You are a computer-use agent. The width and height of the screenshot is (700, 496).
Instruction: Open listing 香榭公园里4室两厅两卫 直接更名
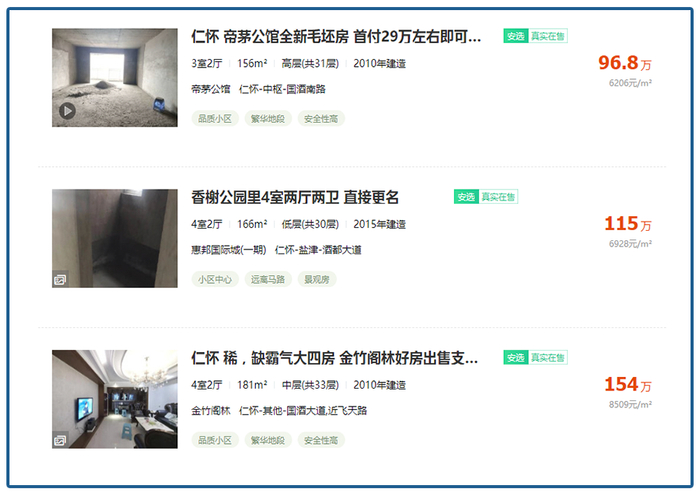click(x=295, y=197)
